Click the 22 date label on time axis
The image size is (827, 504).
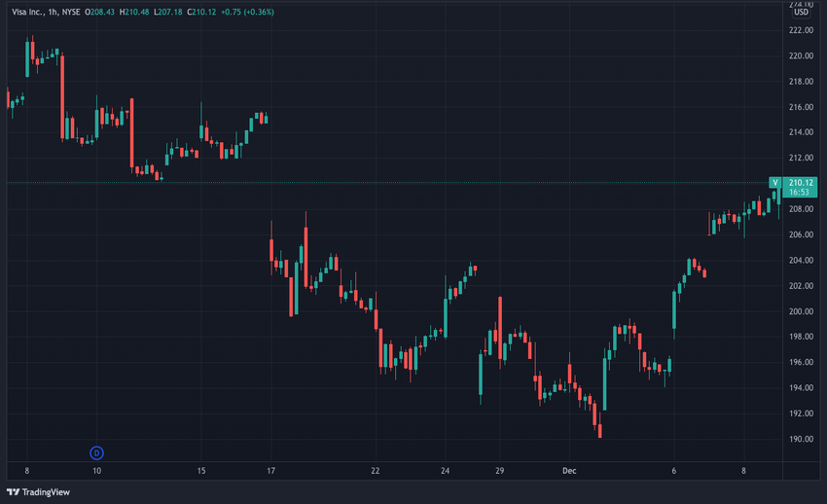pyautogui.click(x=375, y=471)
